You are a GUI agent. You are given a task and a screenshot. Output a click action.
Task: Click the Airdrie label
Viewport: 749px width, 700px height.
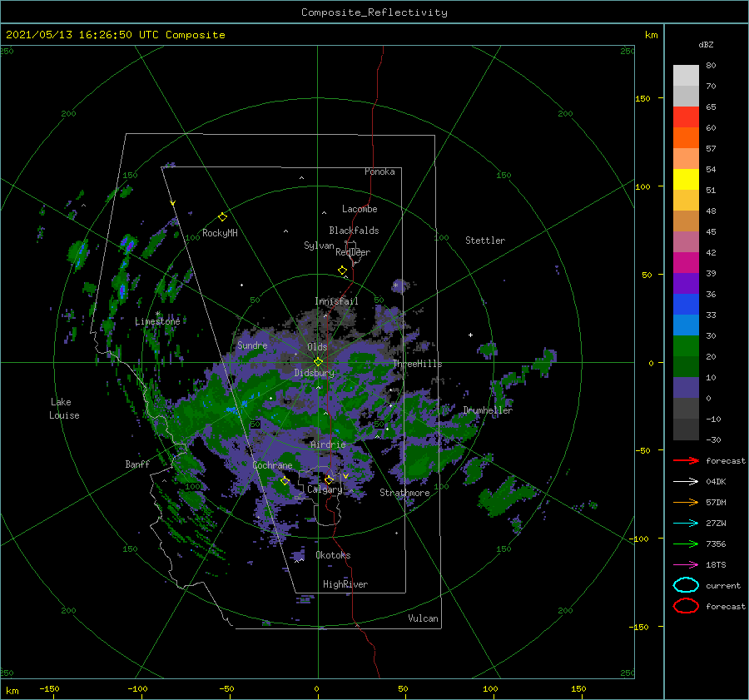328,444
